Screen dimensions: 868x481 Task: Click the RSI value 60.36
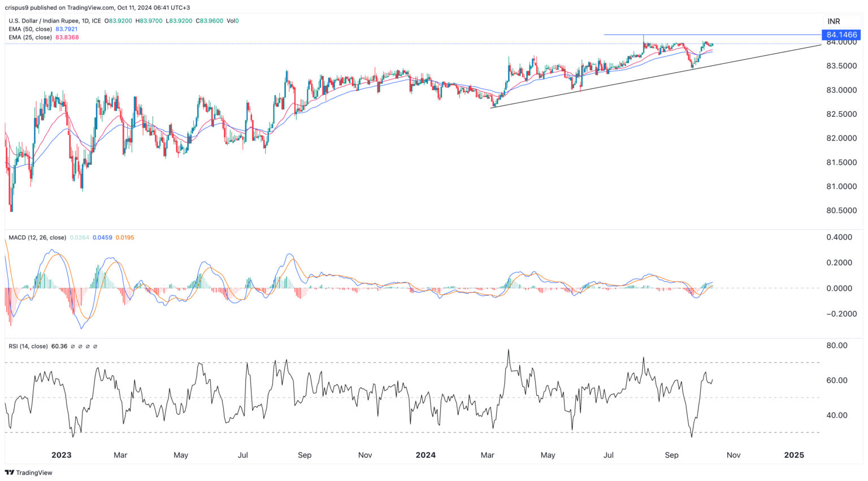60,346
